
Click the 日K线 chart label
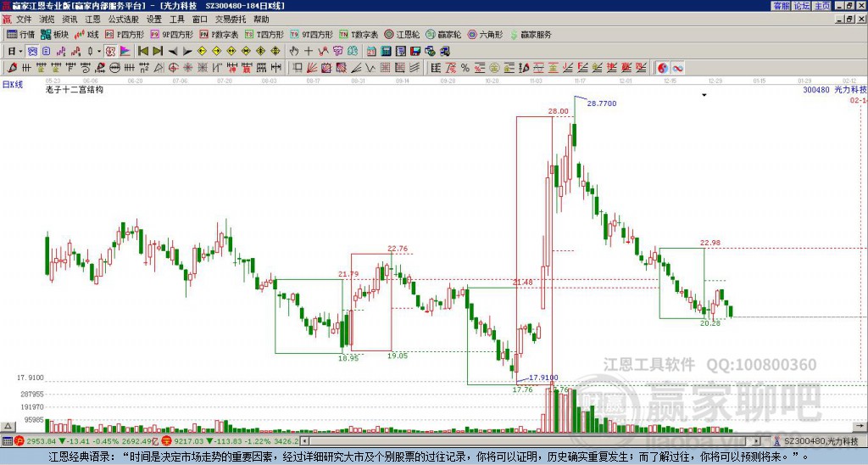click(12, 84)
